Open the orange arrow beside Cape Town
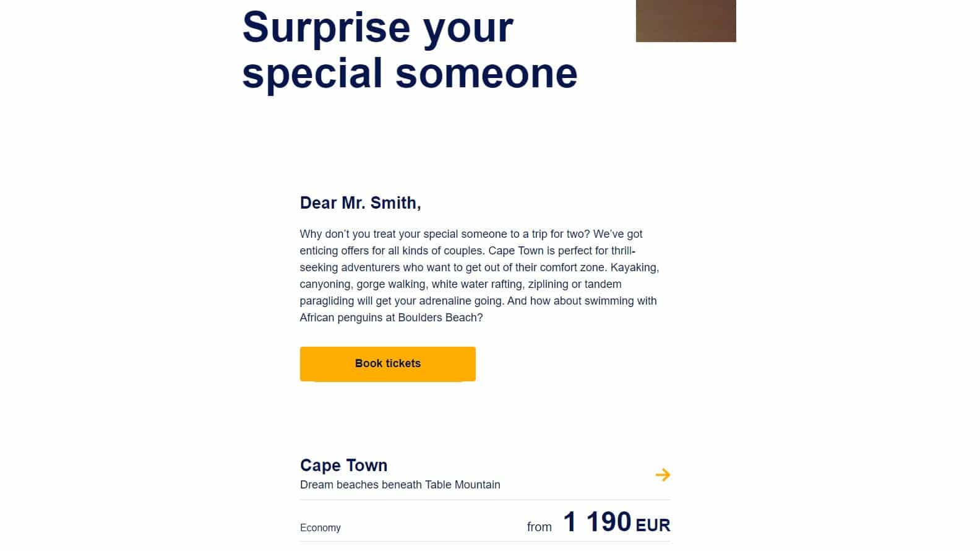This screenshot has height=551, width=980. [x=663, y=475]
